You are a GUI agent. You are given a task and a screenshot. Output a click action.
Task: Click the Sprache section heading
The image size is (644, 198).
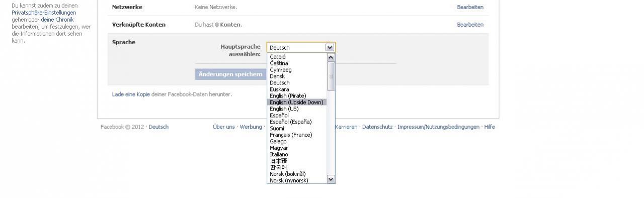[x=123, y=42]
